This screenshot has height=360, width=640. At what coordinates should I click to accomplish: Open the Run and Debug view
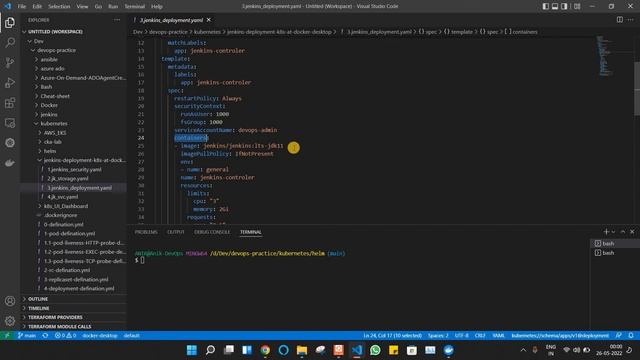tap(10, 82)
